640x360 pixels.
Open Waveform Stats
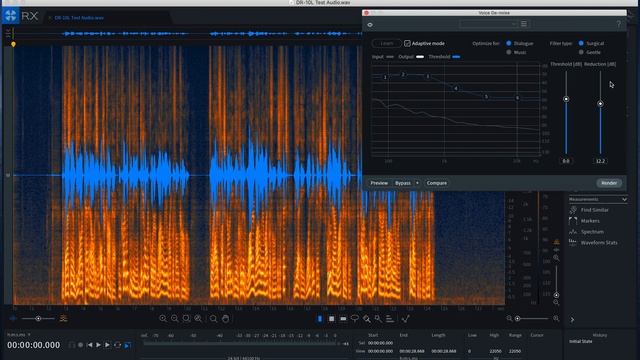599,243
